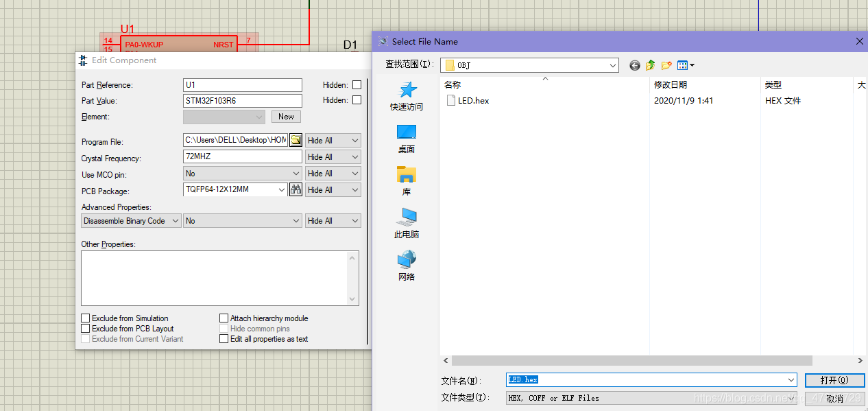This screenshot has width=868, height=411.
Task: Select the Network (网络) shortcut
Action: click(407, 267)
